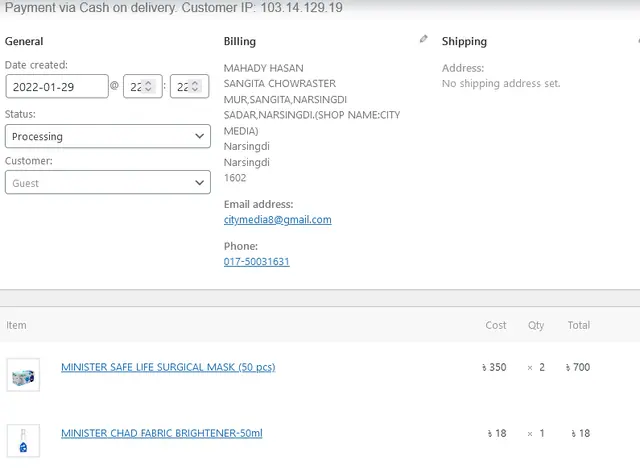Click the fabric brightener cost ৳ 18
The image size is (640, 473).
[x=497, y=433]
